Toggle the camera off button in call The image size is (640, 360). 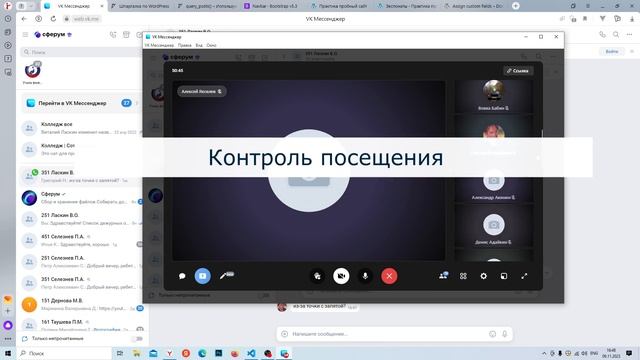point(341,276)
